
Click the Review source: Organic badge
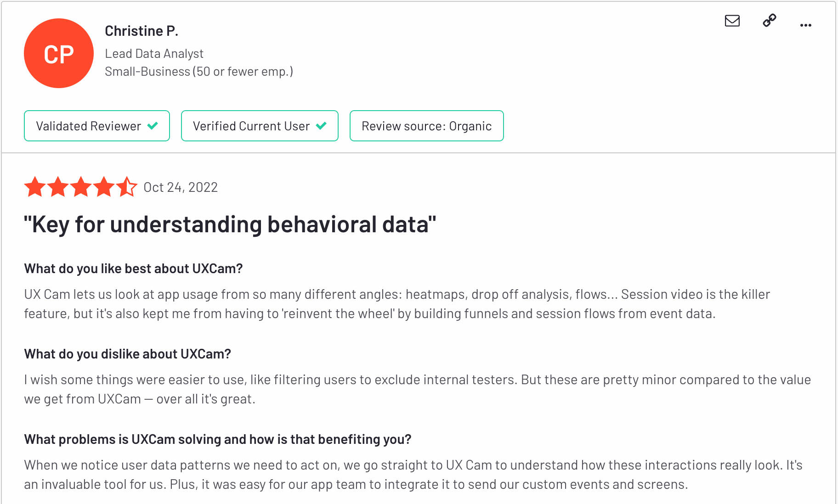click(x=426, y=126)
